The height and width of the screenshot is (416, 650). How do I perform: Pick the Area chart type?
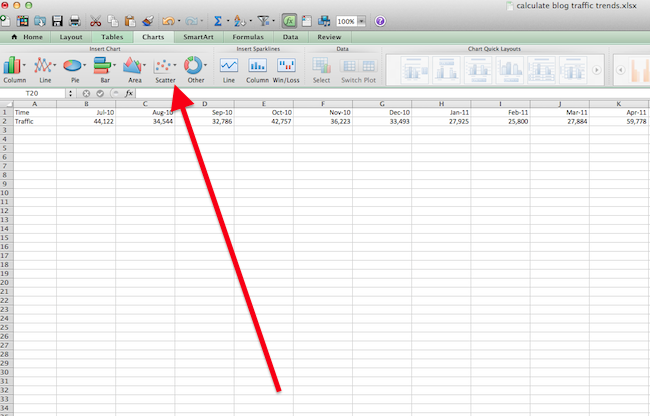tap(134, 67)
